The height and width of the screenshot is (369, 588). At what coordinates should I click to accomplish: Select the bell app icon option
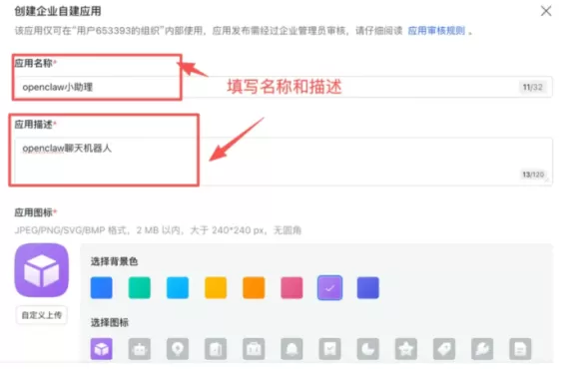click(x=292, y=349)
